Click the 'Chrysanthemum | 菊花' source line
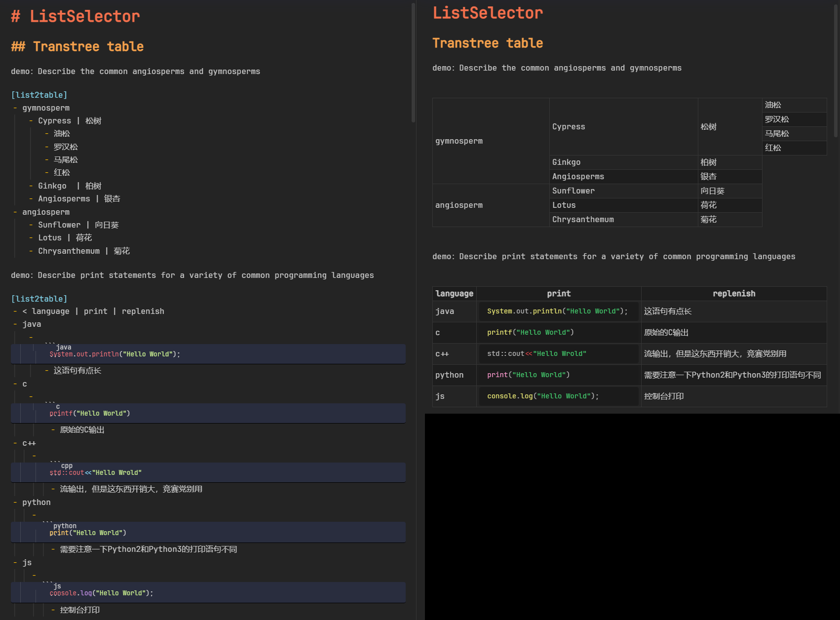This screenshot has width=840, height=620. tap(83, 251)
